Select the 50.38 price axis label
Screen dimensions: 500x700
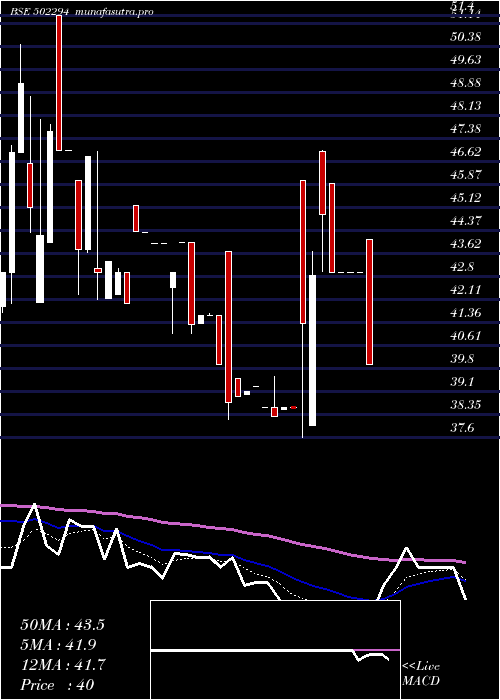tap(466, 37)
